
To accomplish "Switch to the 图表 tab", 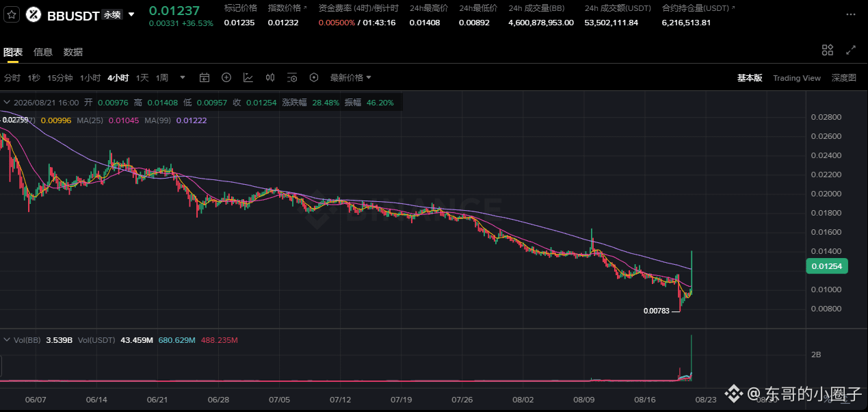I will tap(13, 52).
